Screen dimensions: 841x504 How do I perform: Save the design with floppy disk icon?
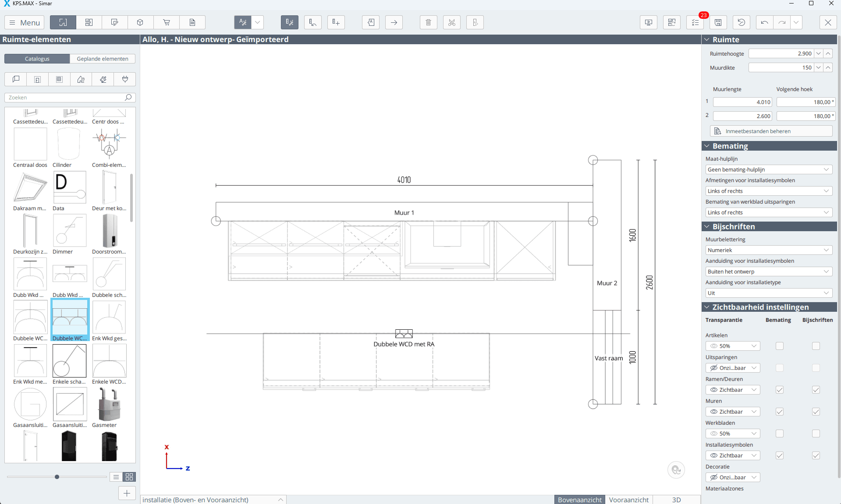[x=718, y=22]
